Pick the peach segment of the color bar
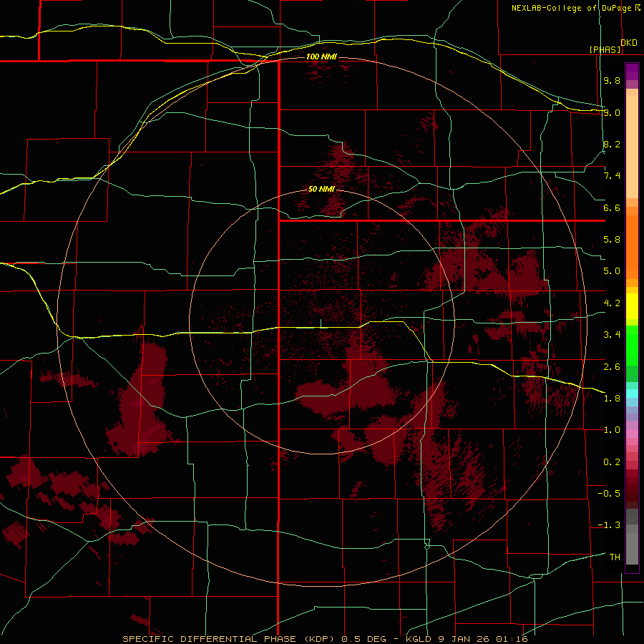This screenshot has height=644, width=644. click(x=632, y=144)
